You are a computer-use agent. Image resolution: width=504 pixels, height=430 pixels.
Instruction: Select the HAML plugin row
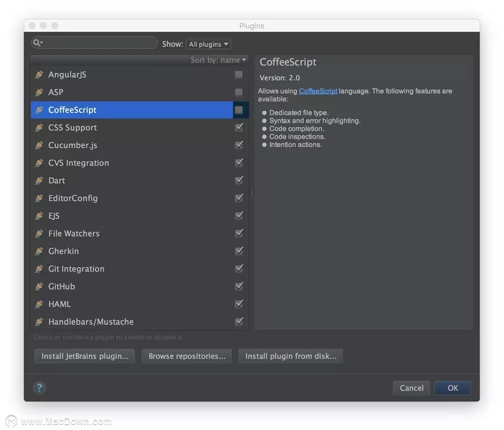[140, 304]
